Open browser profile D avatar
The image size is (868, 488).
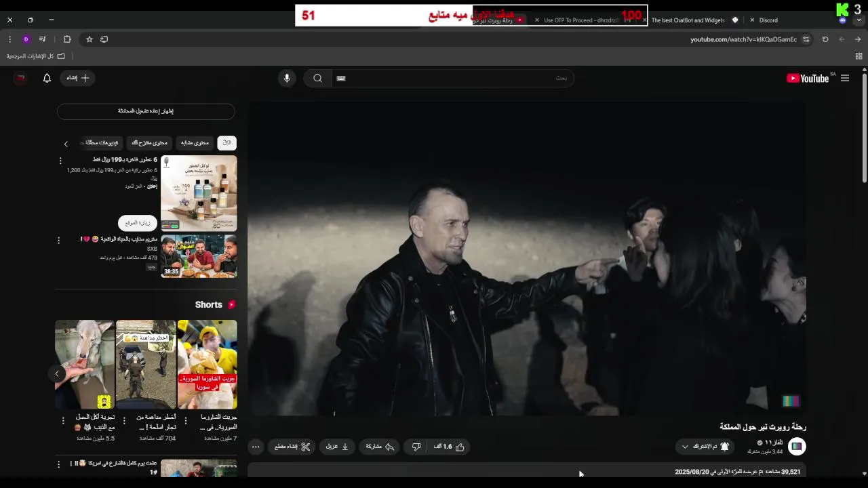pyautogui.click(x=26, y=39)
